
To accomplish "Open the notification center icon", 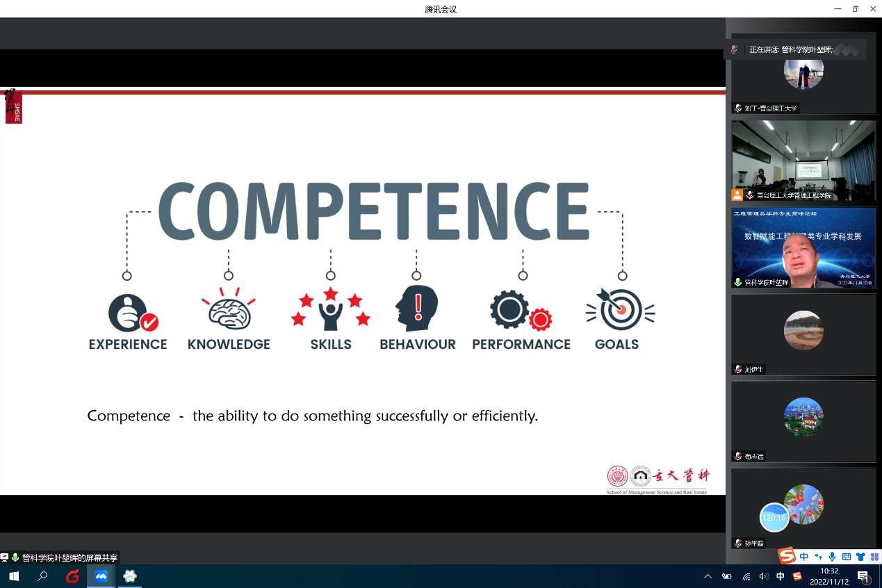I will coord(864,576).
